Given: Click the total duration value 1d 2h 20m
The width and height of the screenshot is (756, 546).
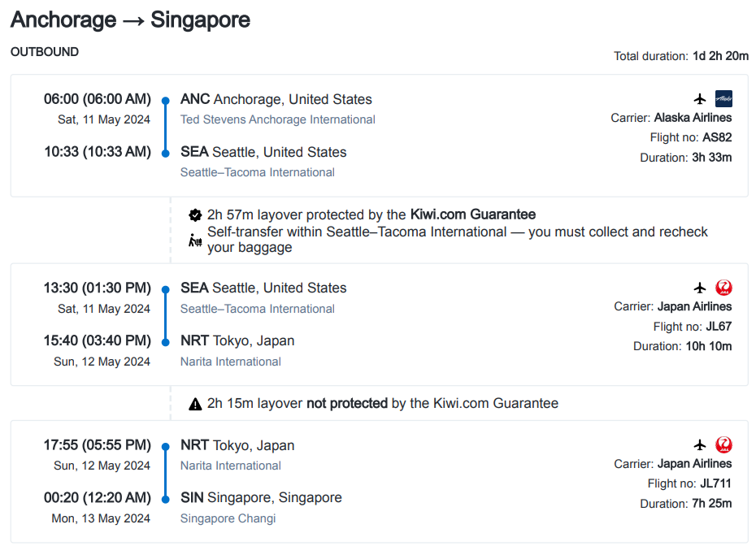Looking at the screenshot, I should click(x=719, y=56).
